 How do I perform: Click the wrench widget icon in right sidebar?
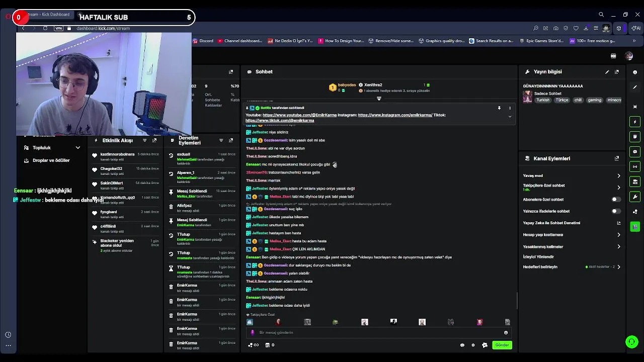[x=635, y=197]
